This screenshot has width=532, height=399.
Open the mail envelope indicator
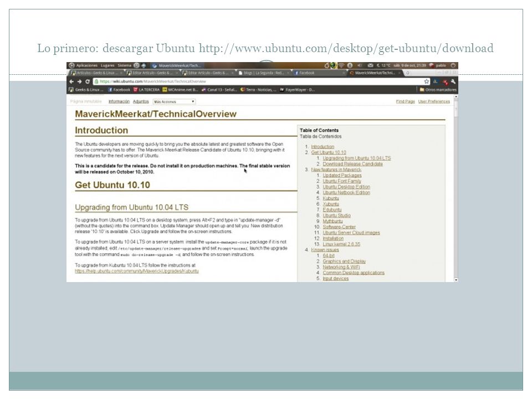[x=370, y=65]
